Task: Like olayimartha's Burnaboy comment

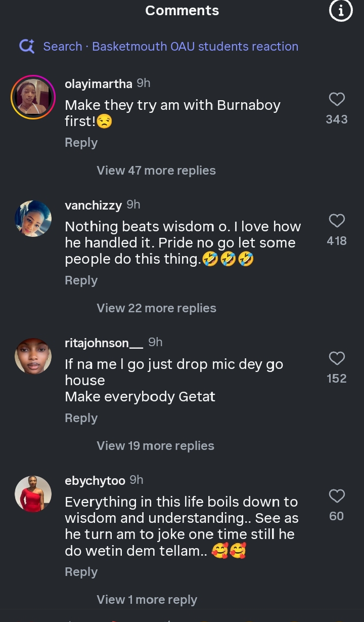Action: coord(337,99)
